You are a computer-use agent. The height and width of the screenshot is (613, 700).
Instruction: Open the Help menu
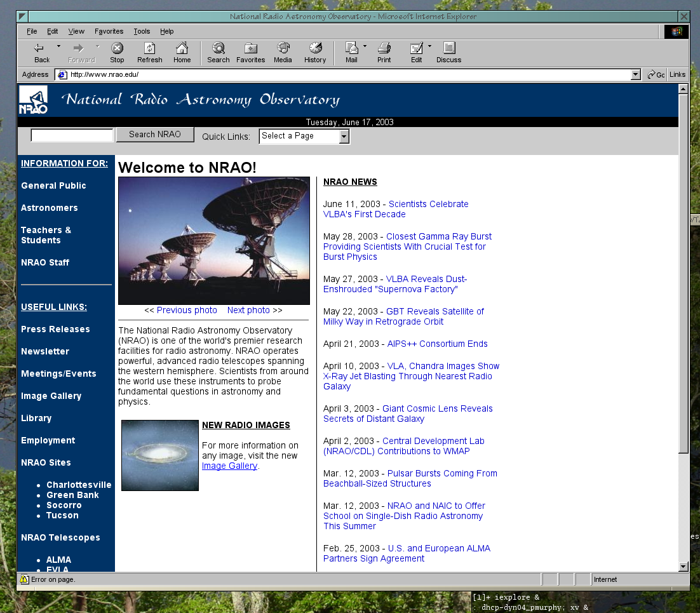pyautogui.click(x=166, y=31)
